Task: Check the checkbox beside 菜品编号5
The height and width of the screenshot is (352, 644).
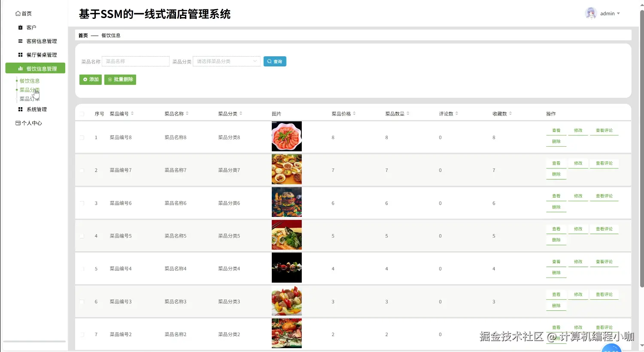Action: pos(82,235)
